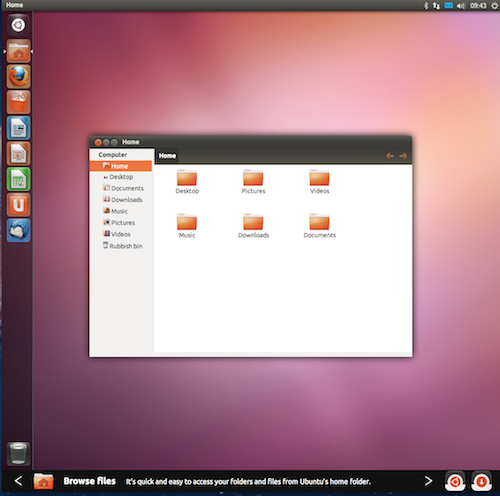Select the Music folder in the file view
The width and height of the screenshot is (500, 496).
[187, 226]
